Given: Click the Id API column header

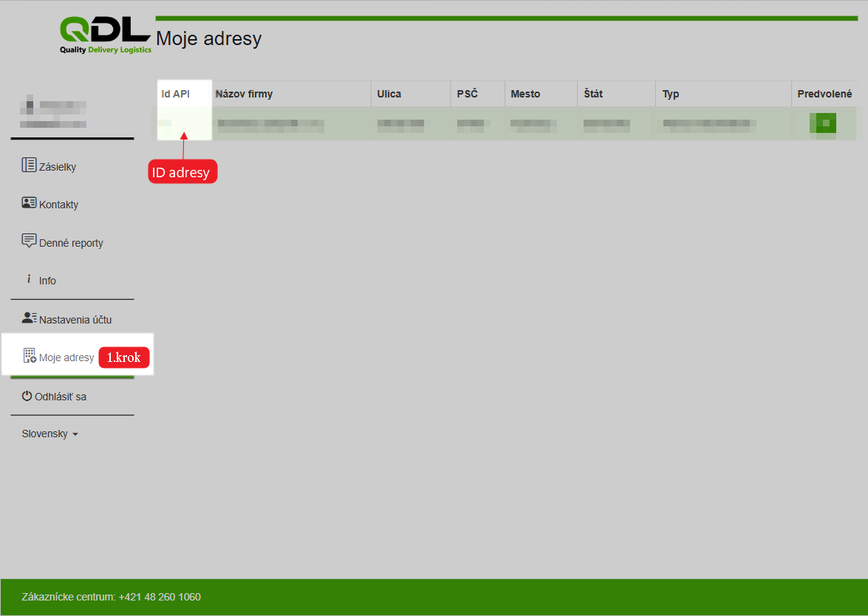Looking at the screenshot, I should 176,94.
